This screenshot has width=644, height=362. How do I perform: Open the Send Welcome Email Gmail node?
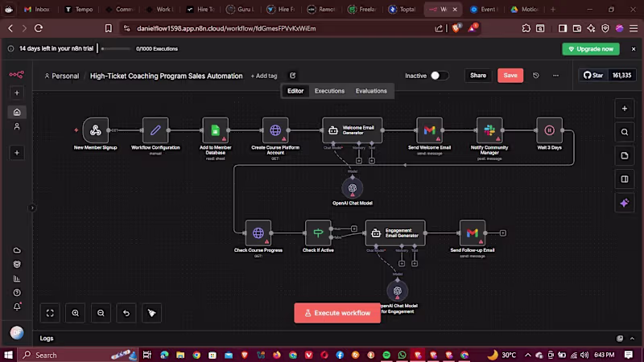coord(429,130)
